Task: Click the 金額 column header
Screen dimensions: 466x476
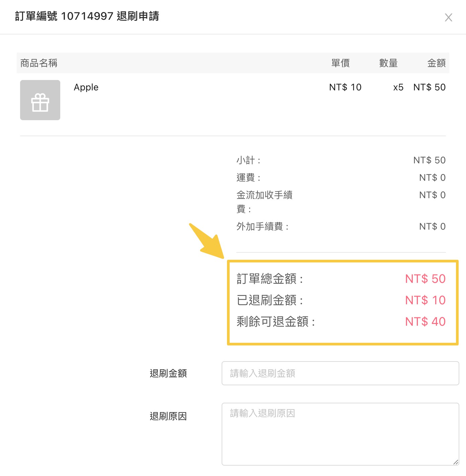Action: (436, 63)
